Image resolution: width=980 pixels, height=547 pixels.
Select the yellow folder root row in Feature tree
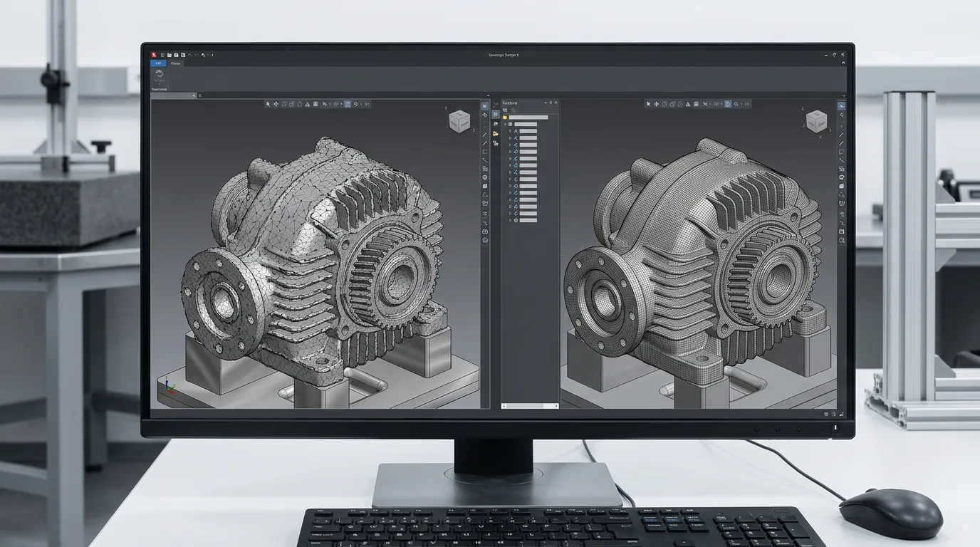[526, 118]
